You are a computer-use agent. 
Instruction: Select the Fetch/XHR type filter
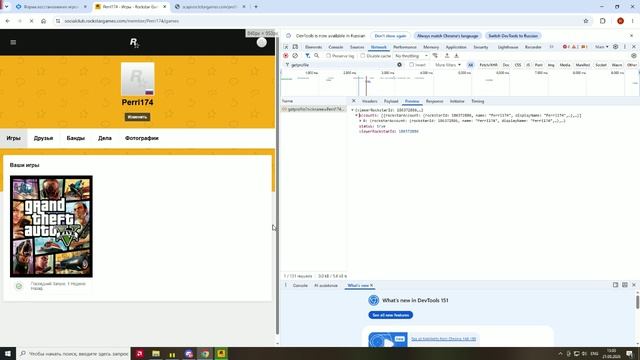pyautogui.click(x=488, y=65)
